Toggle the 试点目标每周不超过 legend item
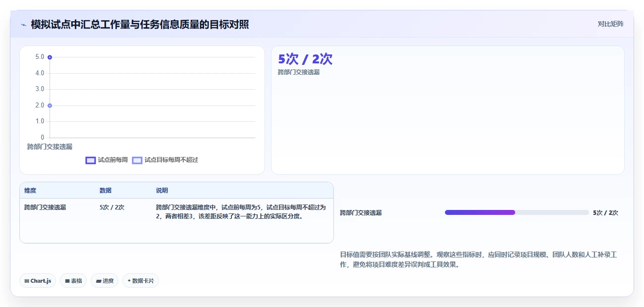The image size is (644, 307). coord(165,160)
